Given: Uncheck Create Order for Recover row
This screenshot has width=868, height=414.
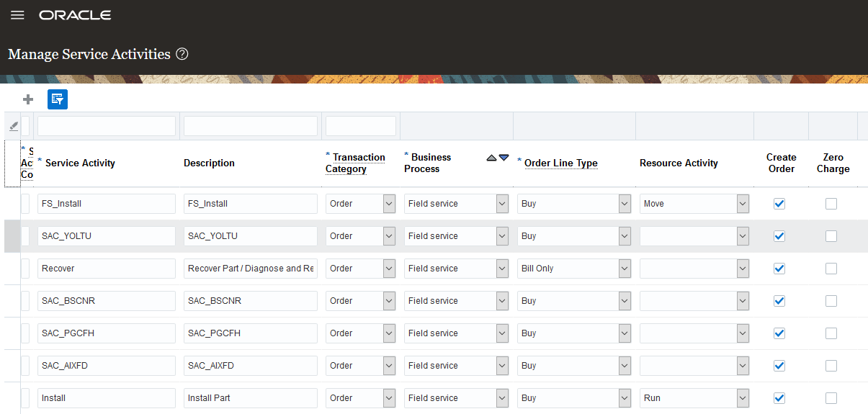Looking at the screenshot, I should 779,269.
